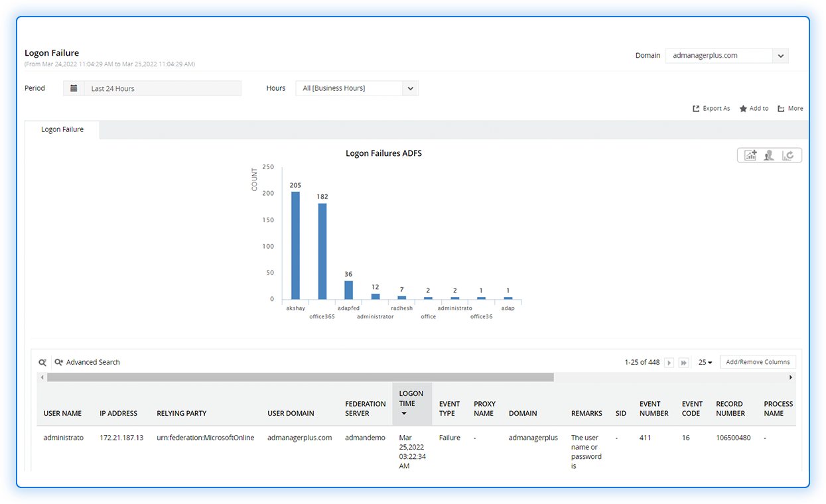Image resolution: width=826 pixels, height=504 pixels.
Task: Click Add/Remove Columns button
Action: 758,362
